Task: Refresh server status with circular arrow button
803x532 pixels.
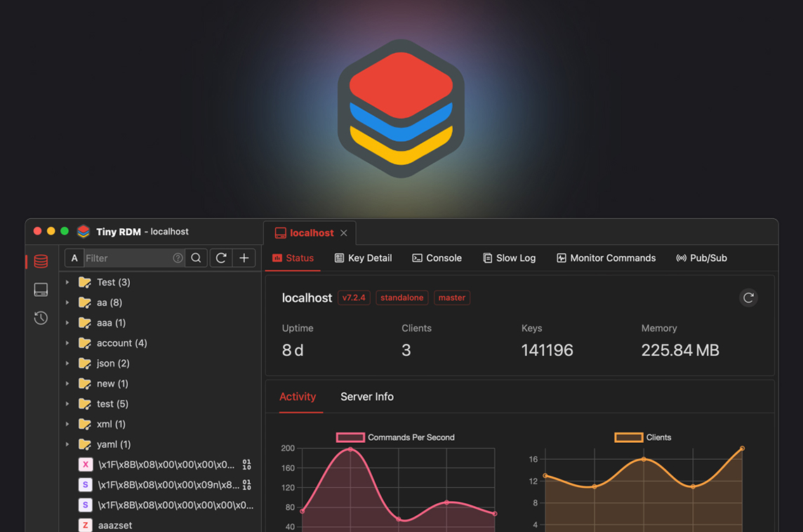Action: click(x=748, y=298)
